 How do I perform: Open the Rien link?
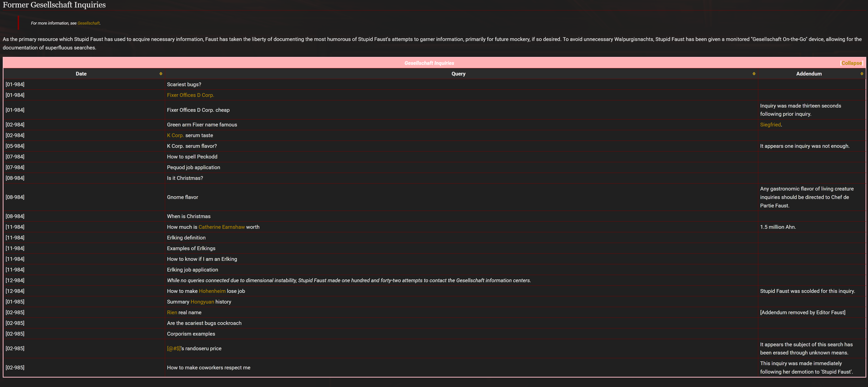point(172,312)
